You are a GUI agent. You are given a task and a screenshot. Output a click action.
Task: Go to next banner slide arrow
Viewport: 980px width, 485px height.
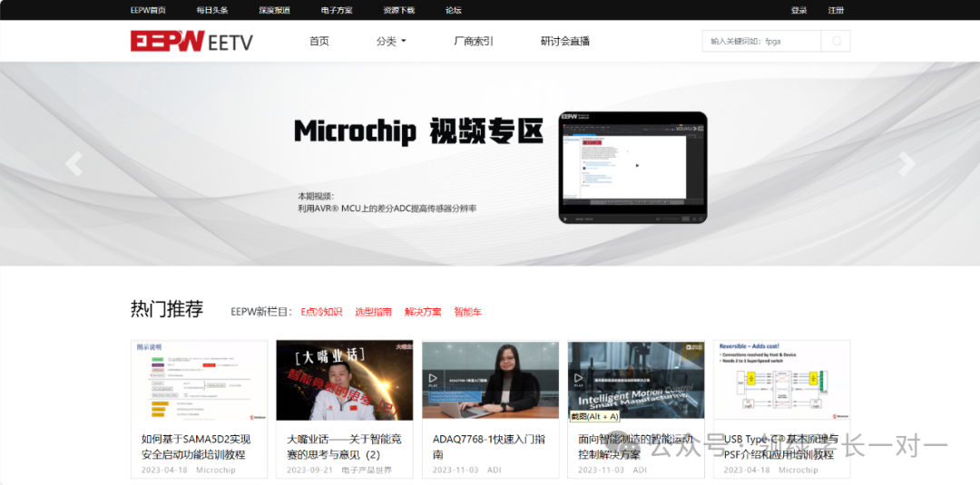point(906,163)
